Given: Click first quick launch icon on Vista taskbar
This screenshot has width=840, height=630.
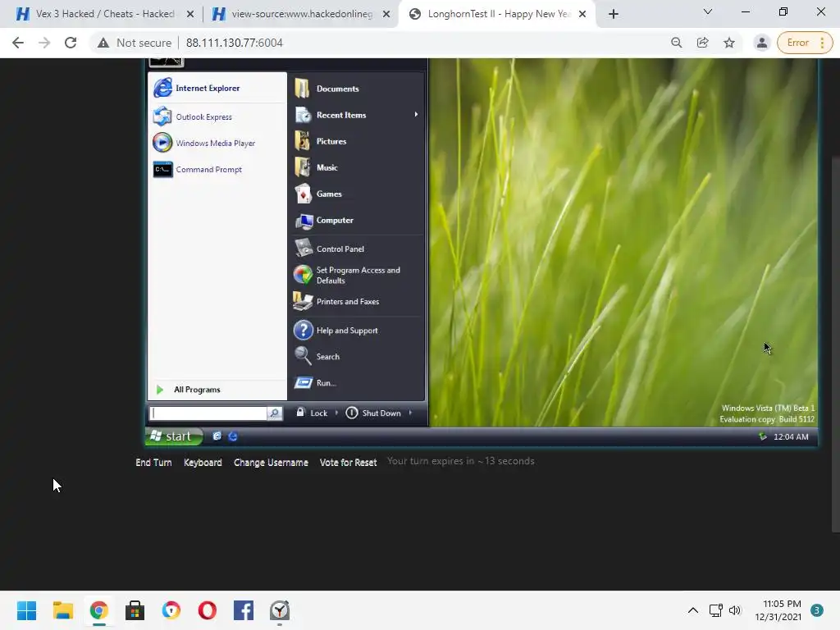Looking at the screenshot, I should pos(217,436).
